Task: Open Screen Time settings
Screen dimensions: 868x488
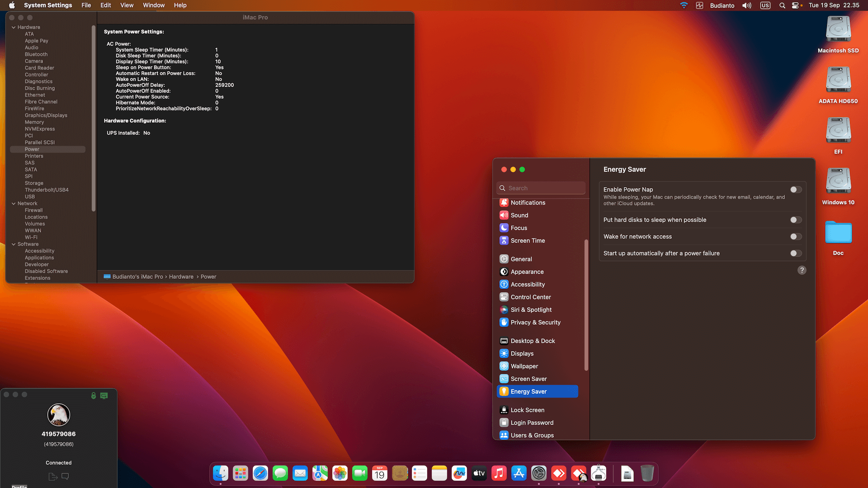Action: click(527, 240)
